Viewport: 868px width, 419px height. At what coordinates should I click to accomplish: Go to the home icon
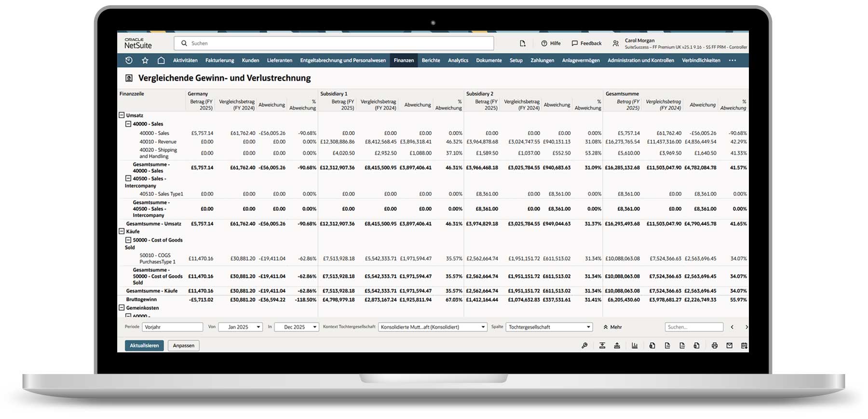161,60
